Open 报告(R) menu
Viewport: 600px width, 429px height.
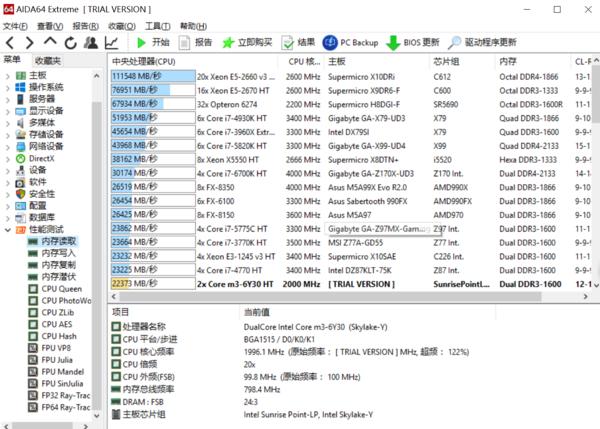(85, 26)
